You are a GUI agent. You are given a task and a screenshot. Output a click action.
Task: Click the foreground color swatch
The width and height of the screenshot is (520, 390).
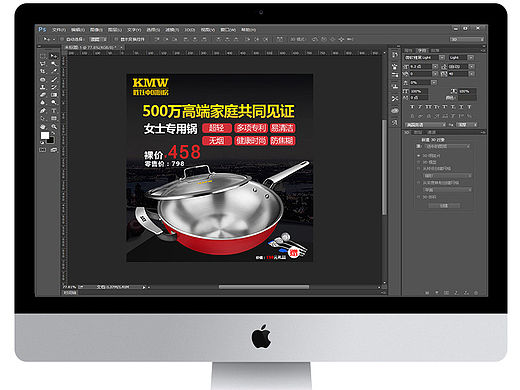pyautogui.click(x=45, y=135)
